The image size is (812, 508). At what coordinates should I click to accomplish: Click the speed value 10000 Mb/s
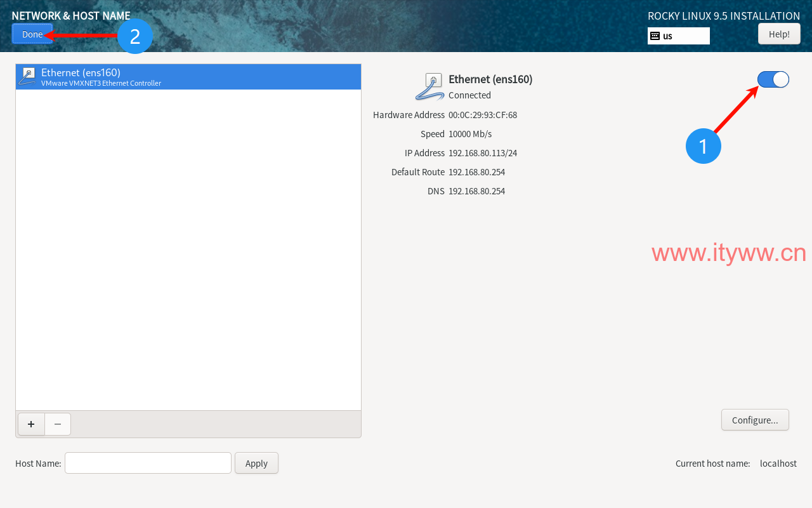[470, 134]
